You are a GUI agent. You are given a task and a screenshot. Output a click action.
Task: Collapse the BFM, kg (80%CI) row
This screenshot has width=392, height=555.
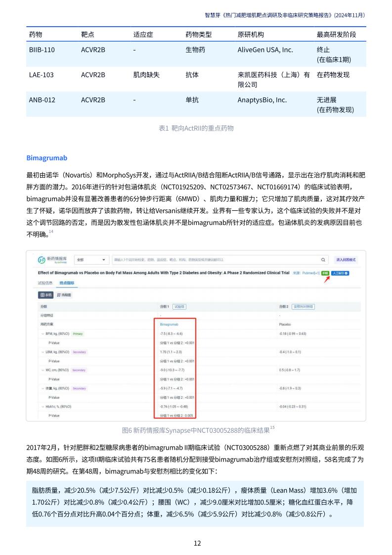point(43,334)
